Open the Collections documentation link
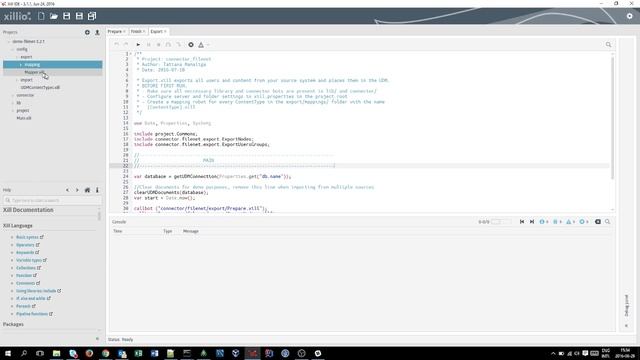Image resolution: width=640 pixels, height=360 pixels. 26,268
